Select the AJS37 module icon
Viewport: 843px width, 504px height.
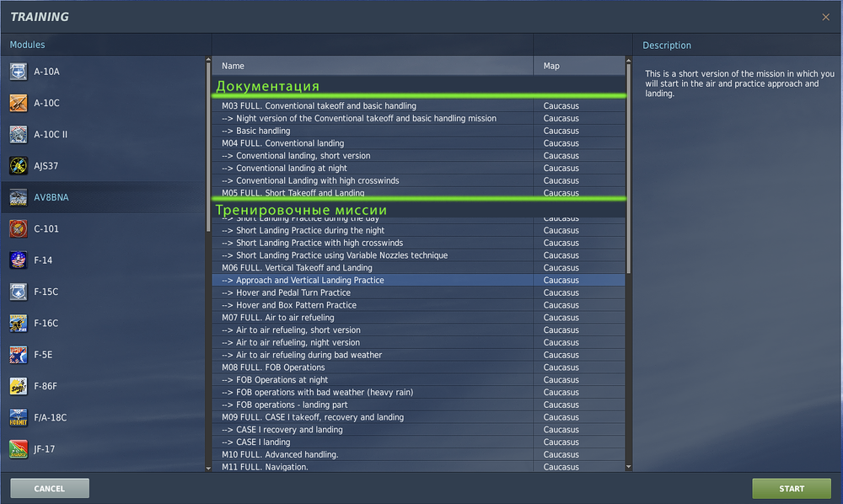click(x=19, y=165)
